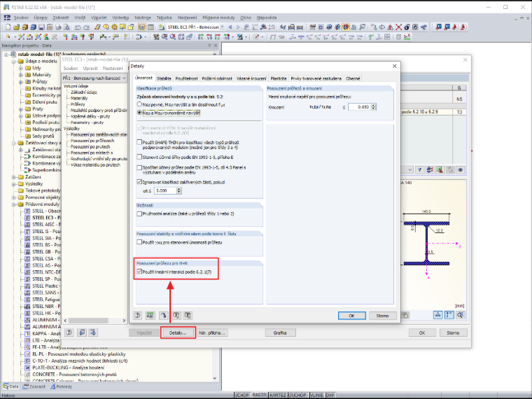This screenshot has height=399, width=532.
Task: Click the Nár. příloha... button
Action: click(211, 332)
